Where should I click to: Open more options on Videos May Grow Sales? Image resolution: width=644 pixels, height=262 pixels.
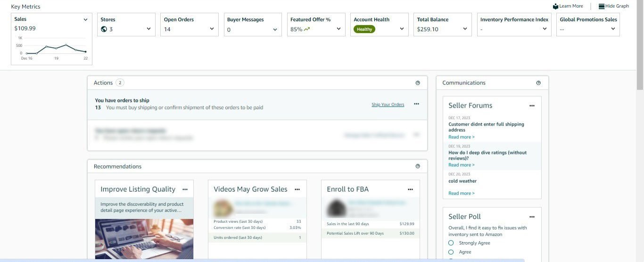[x=297, y=189]
